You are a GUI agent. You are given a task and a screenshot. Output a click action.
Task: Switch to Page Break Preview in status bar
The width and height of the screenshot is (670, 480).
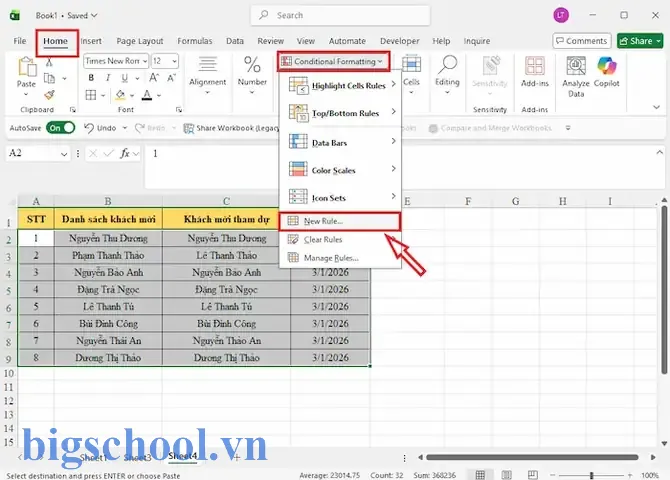533,475
